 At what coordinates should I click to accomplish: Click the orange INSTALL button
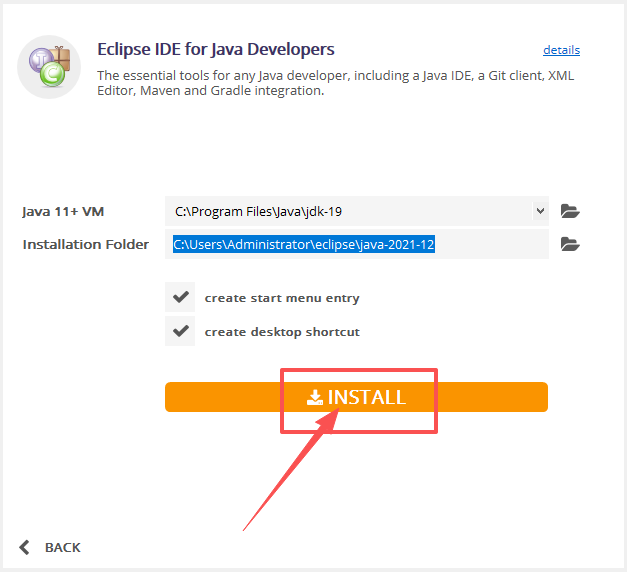(356, 397)
